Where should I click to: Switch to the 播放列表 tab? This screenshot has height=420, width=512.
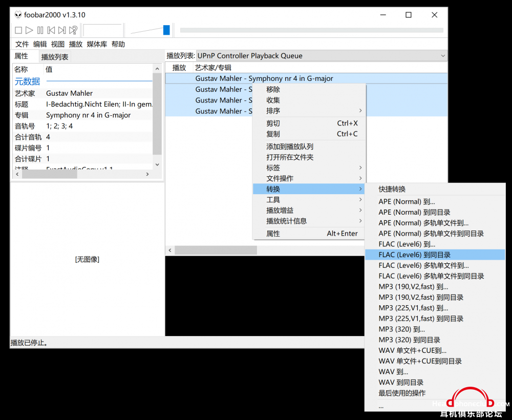click(x=55, y=57)
